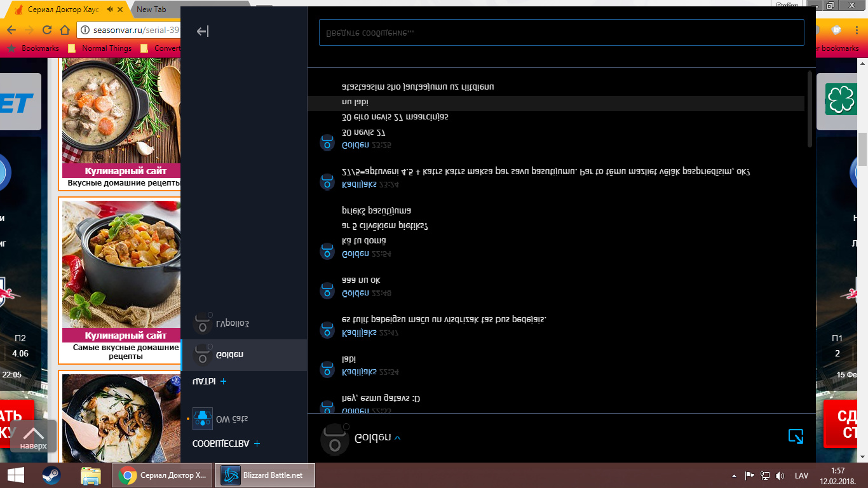Click the plus icon next to СООБЩЕСТВА
Screen dimensions: 868x488
click(x=257, y=444)
